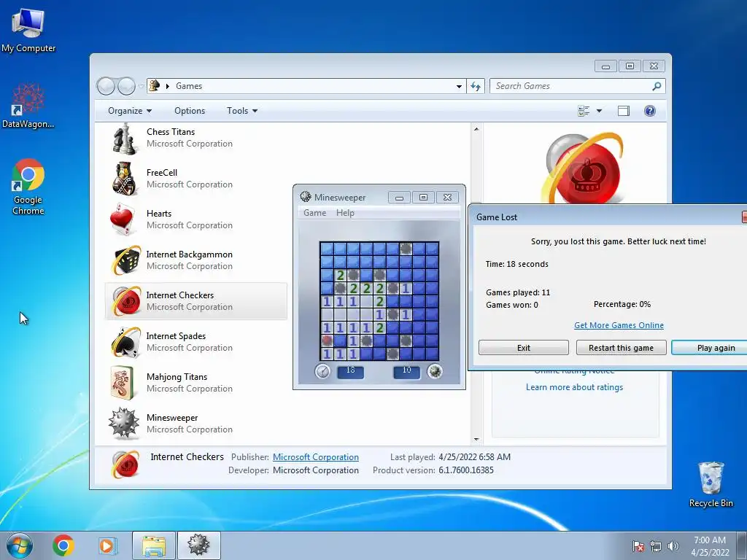Launch FreeCell from the games list
747x560 pixels.
pyautogui.click(x=124, y=179)
